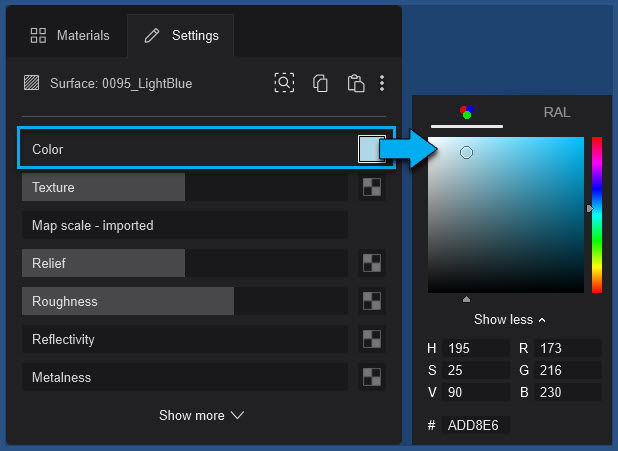
Task: Click the paste material icon
Action: click(x=355, y=84)
